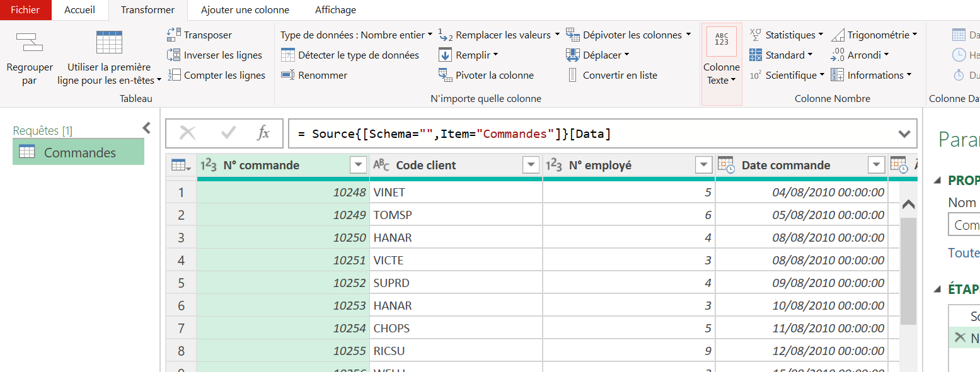The width and height of the screenshot is (980, 372).
Task: Click date cell 12/08/2010 00:00:00
Action: click(x=802, y=351)
